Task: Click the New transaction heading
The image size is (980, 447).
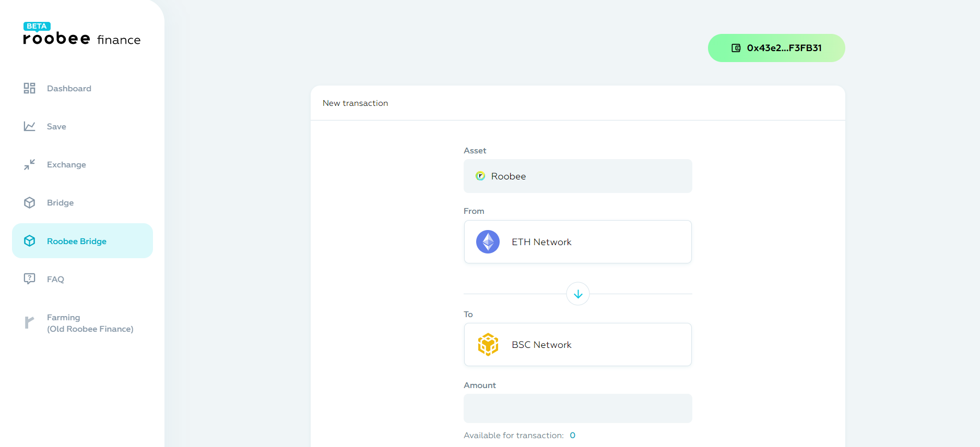Action: tap(355, 103)
